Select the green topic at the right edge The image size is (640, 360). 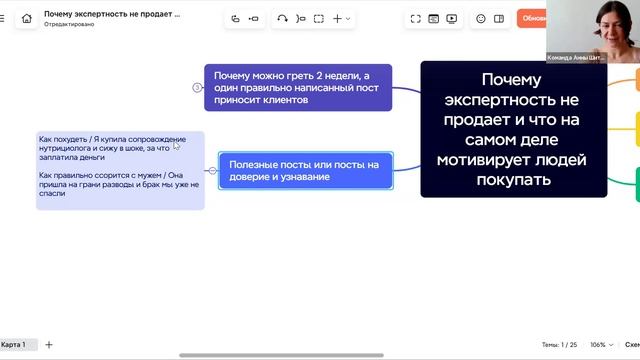[x=638, y=184]
